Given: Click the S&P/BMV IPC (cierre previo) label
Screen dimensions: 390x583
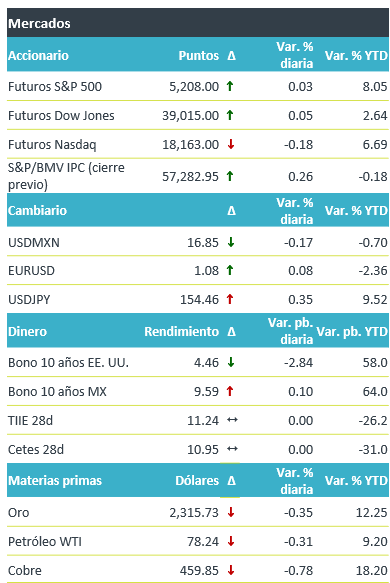Looking at the screenshot, I should pyautogui.click(x=66, y=176).
